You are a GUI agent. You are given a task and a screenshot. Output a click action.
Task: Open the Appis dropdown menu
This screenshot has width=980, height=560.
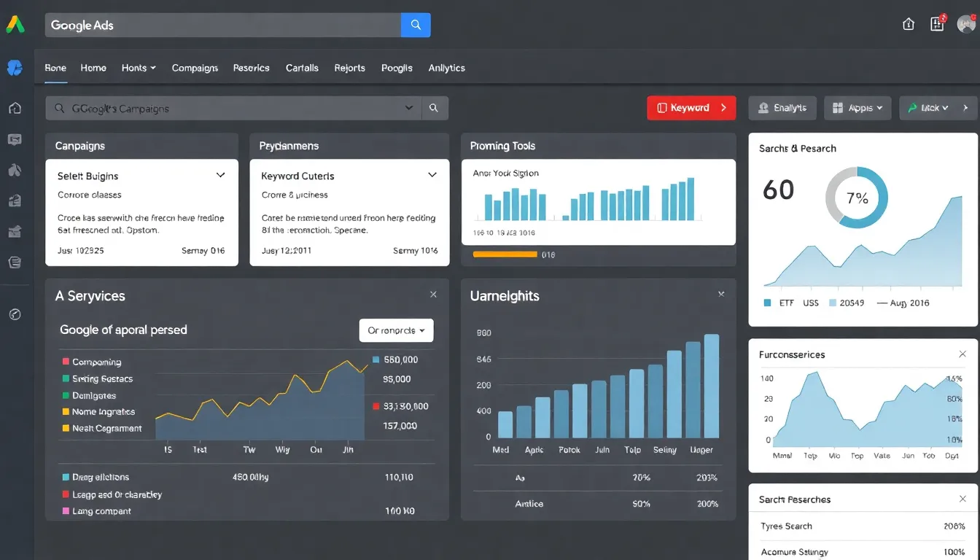(857, 108)
